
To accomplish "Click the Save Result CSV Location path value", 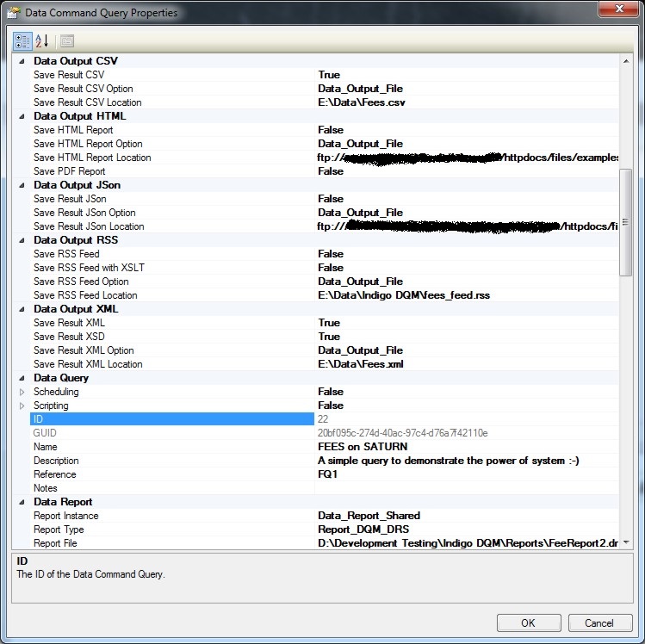I will pyautogui.click(x=361, y=102).
